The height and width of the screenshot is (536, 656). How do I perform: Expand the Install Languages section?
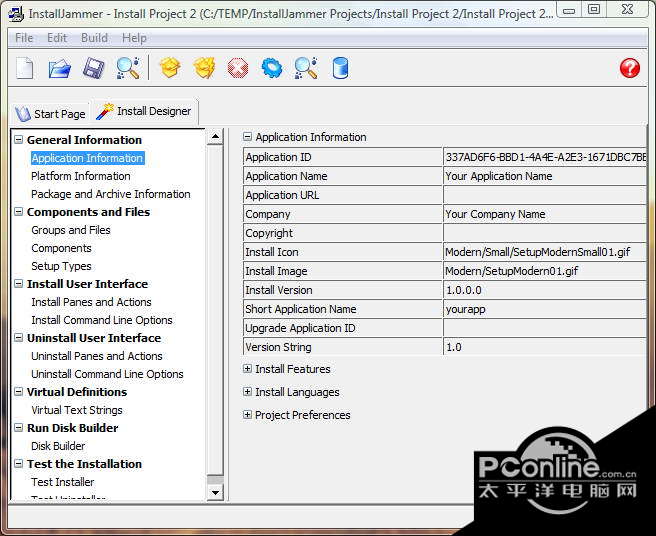[x=248, y=392]
